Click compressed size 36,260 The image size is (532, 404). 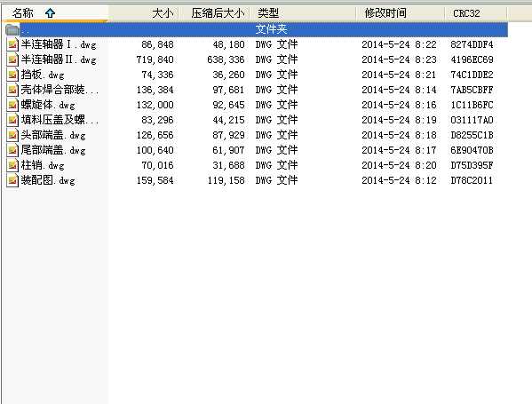228,75
